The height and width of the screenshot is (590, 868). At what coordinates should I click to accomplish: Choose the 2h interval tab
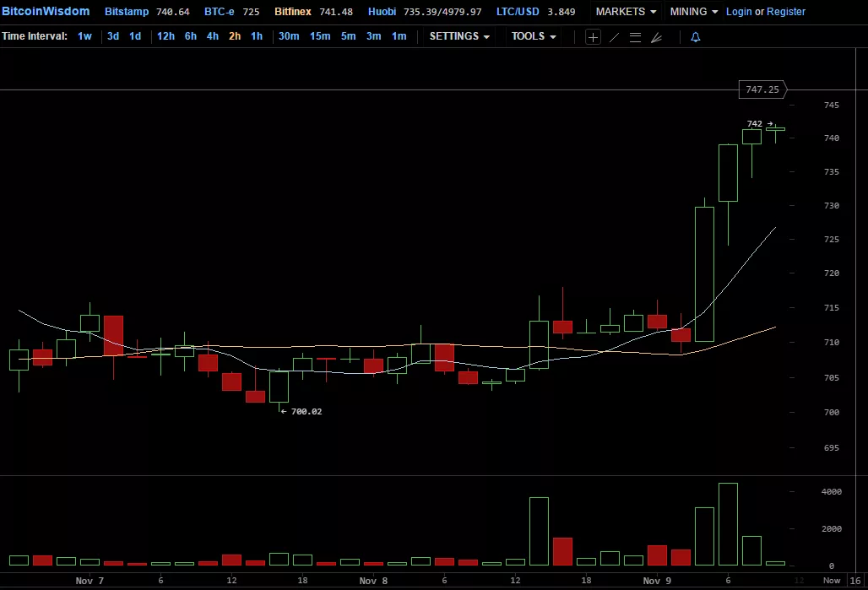click(x=235, y=36)
